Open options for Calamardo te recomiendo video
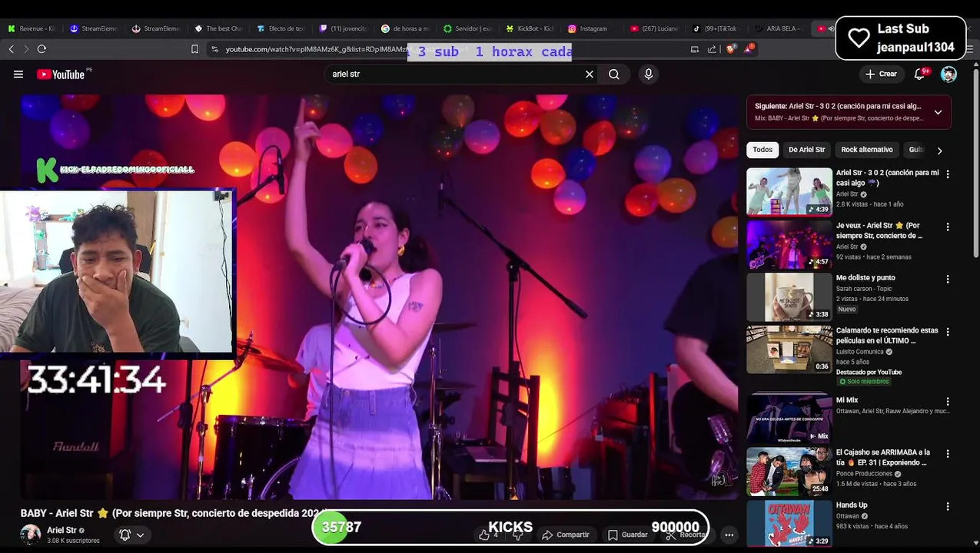 point(948,332)
